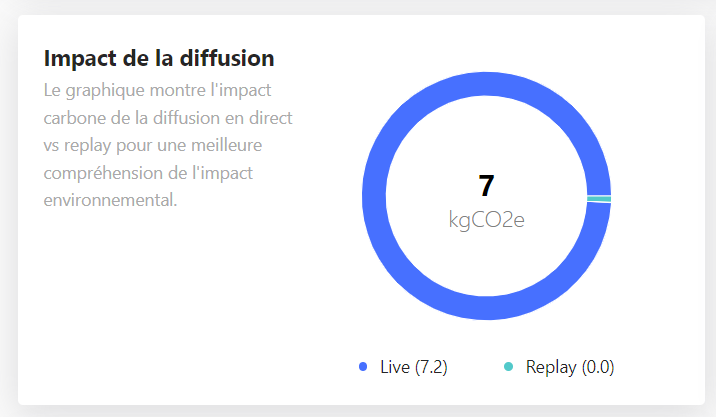Image resolution: width=716 pixels, height=417 pixels.
Task: Click the left side of the blue donut ring
Action: point(375,197)
